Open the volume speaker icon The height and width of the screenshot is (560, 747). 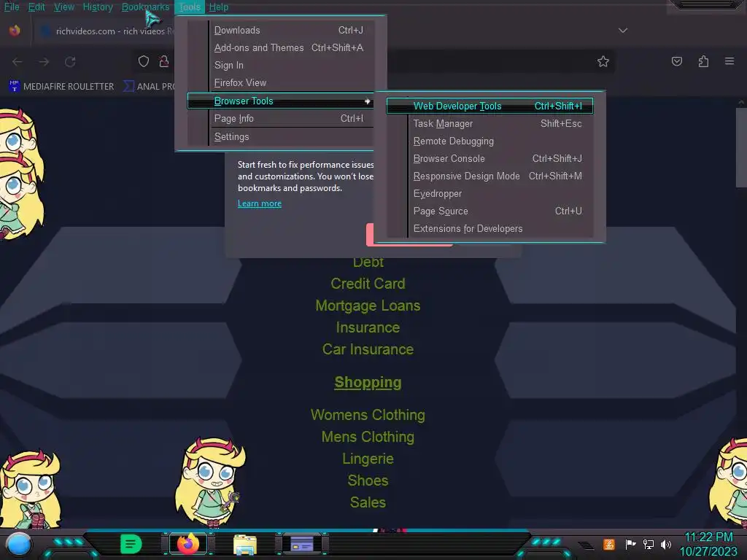coord(666,544)
